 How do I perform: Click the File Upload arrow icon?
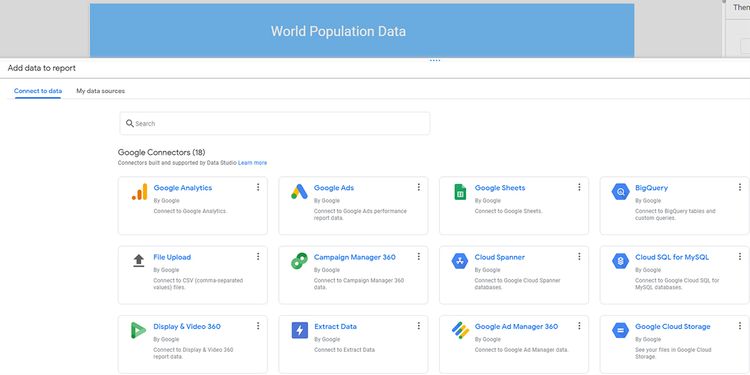(x=139, y=261)
